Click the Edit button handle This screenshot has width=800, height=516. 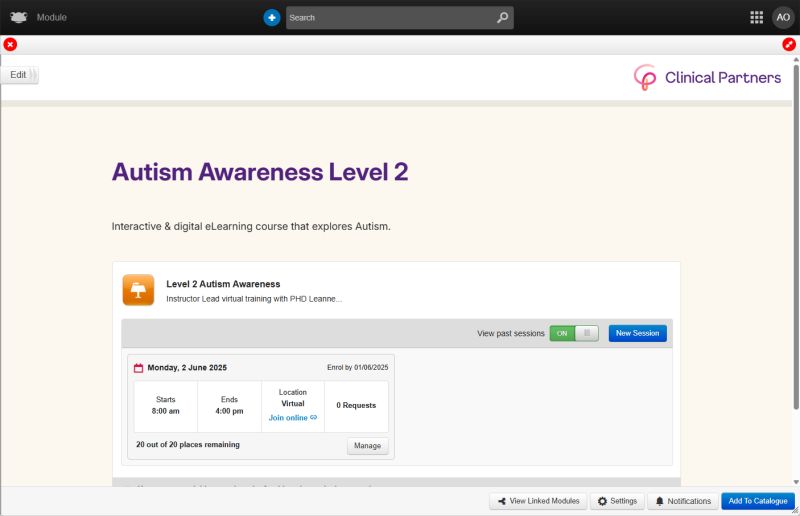[x=20, y=75]
